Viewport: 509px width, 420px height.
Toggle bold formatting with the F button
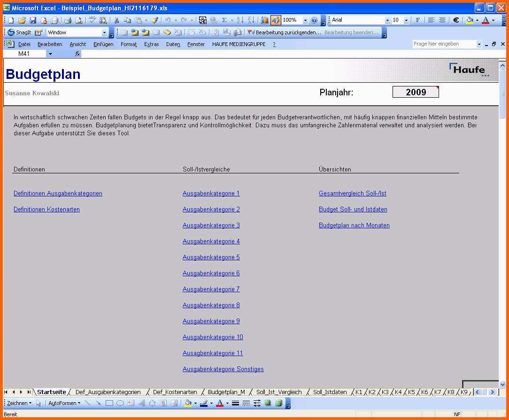point(417,20)
